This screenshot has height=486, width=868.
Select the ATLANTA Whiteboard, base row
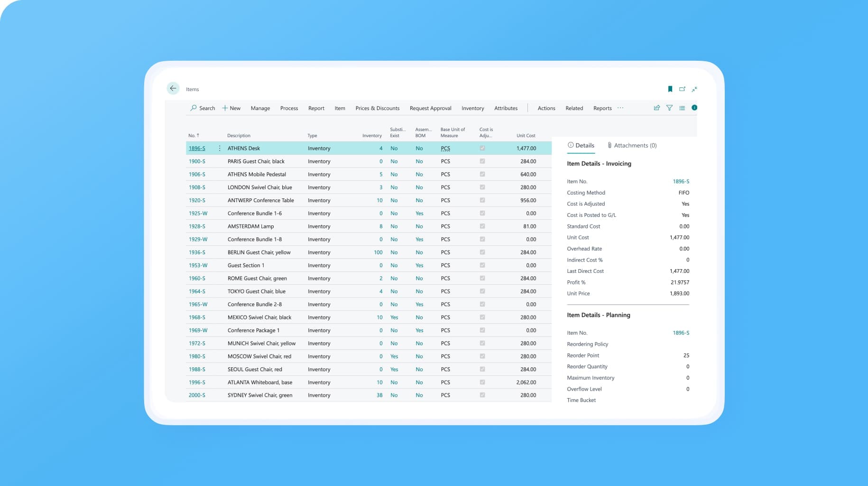(x=369, y=382)
